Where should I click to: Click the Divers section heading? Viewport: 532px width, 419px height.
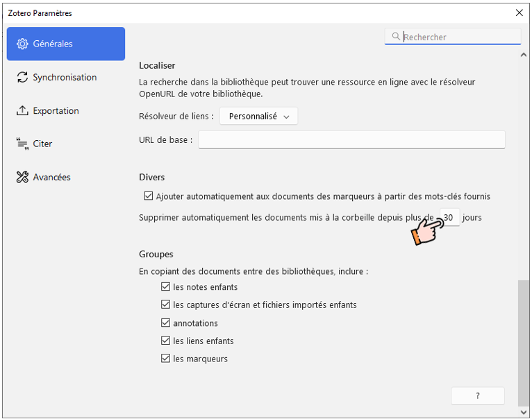[x=151, y=178]
